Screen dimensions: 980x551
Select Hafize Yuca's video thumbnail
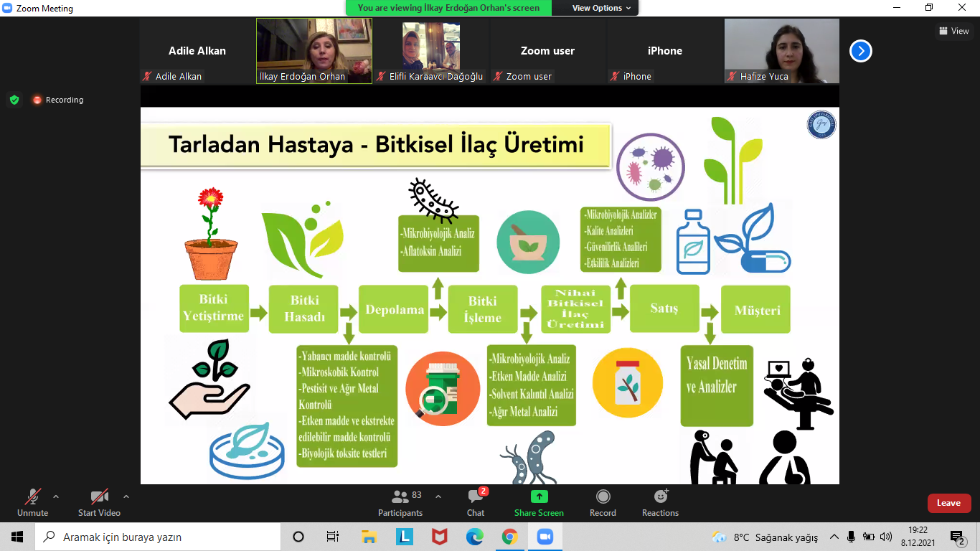click(x=781, y=51)
